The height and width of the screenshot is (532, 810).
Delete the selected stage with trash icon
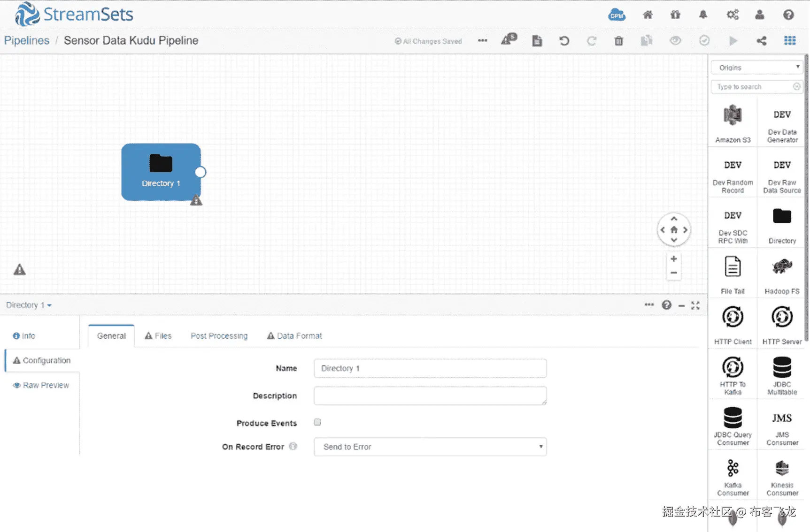tap(619, 41)
